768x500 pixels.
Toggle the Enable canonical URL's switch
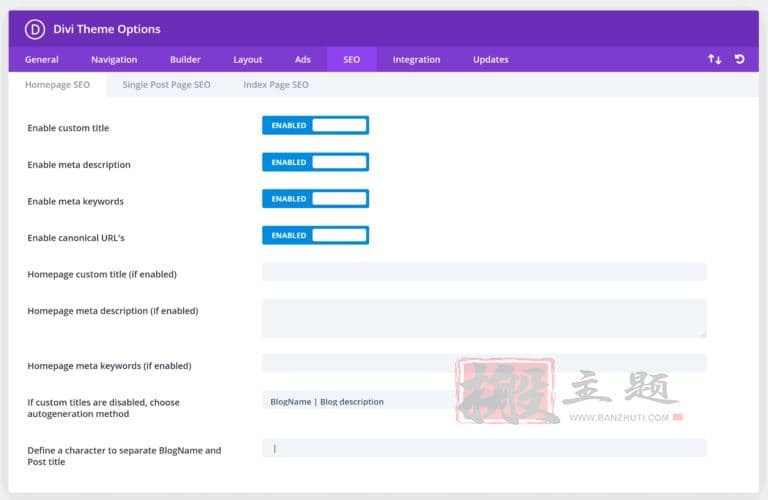point(315,235)
